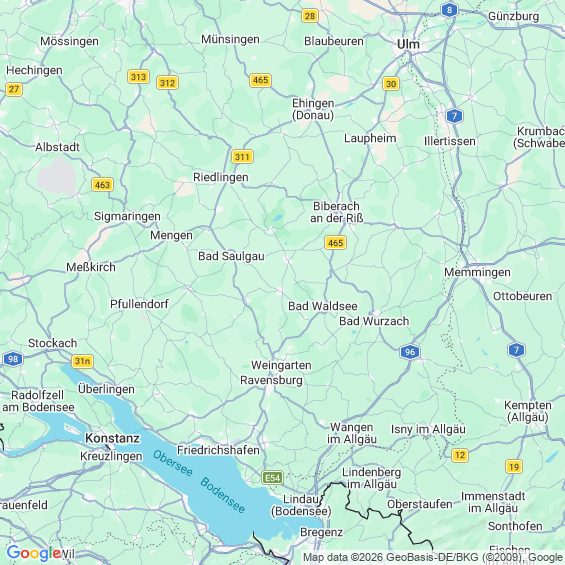The height and width of the screenshot is (565, 565).
Task: Click the Obersee Bodensee lake label
Action: pos(199,481)
